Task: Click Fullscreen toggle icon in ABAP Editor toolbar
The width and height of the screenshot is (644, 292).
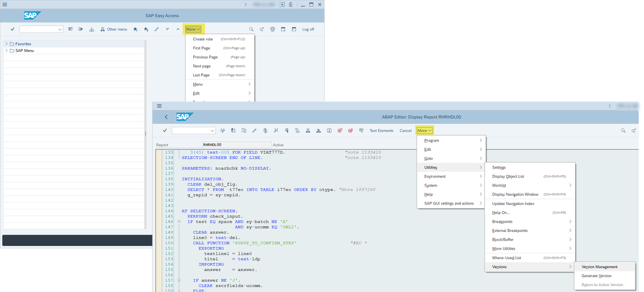Action: point(330,130)
